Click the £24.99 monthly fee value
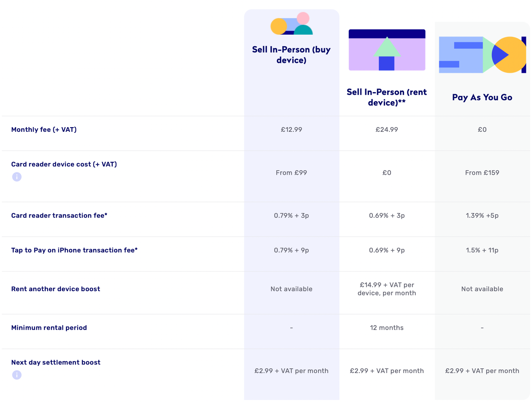Screen dimensions: 532x403 coord(387,129)
